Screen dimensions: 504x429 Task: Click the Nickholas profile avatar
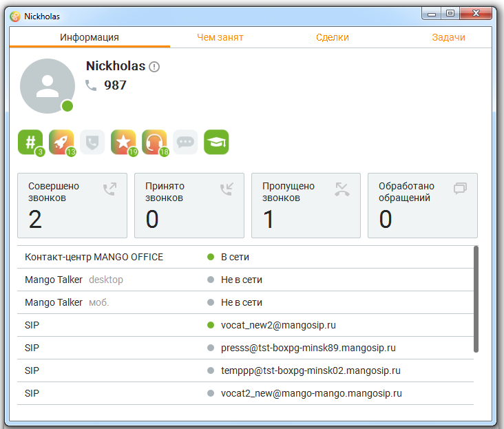(48, 86)
